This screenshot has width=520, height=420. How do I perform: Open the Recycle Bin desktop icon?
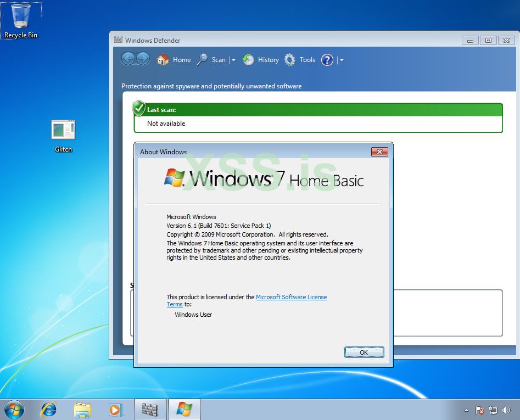pos(20,20)
